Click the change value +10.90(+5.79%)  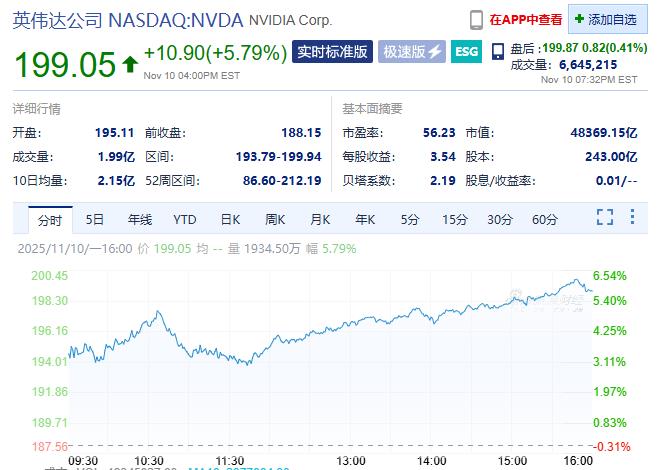point(216,53)
